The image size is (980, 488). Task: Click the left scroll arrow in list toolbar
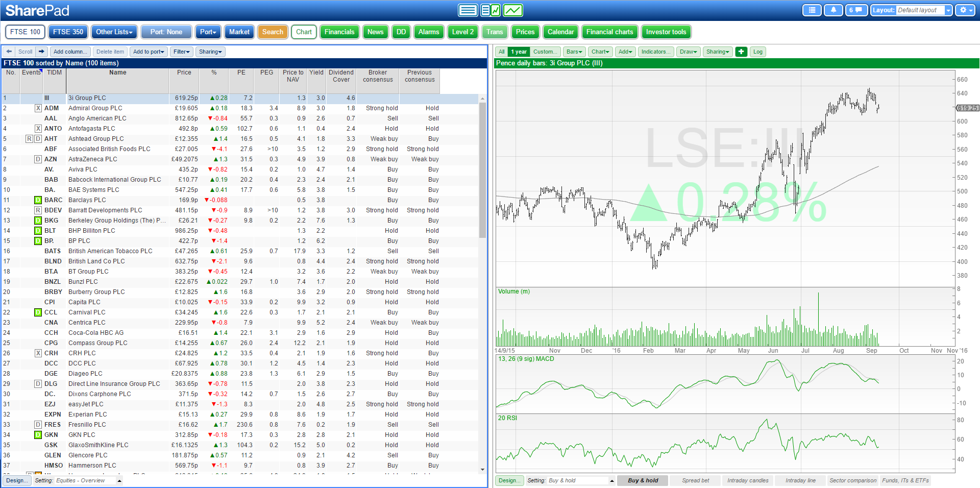point(9,52)
